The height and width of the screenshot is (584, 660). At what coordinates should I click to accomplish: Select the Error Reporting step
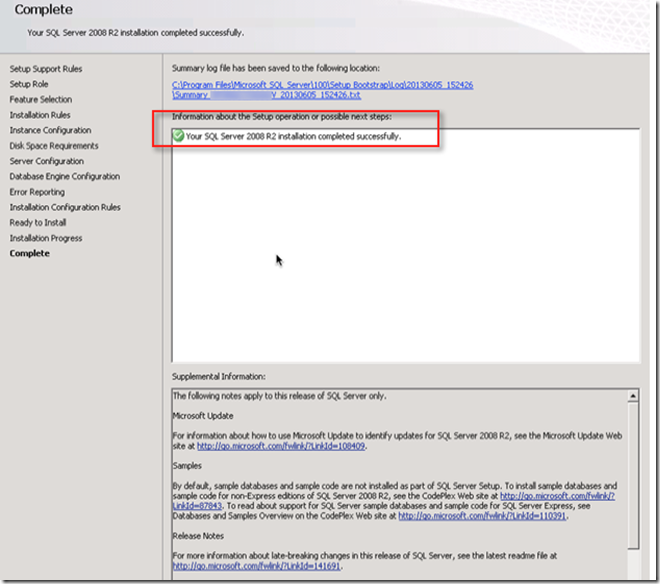tap(37, 192)
